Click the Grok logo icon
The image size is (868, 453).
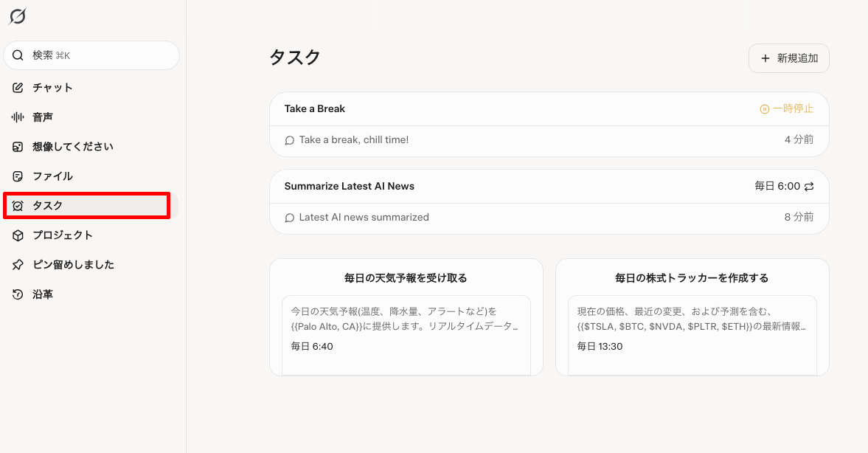17,16
